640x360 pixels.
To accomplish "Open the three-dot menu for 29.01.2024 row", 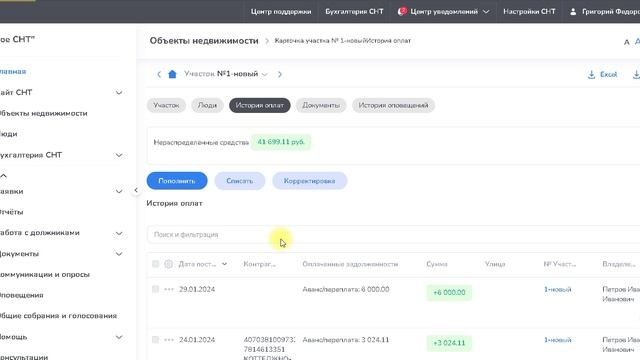I will pyautogui.click(x=169, y=289).
